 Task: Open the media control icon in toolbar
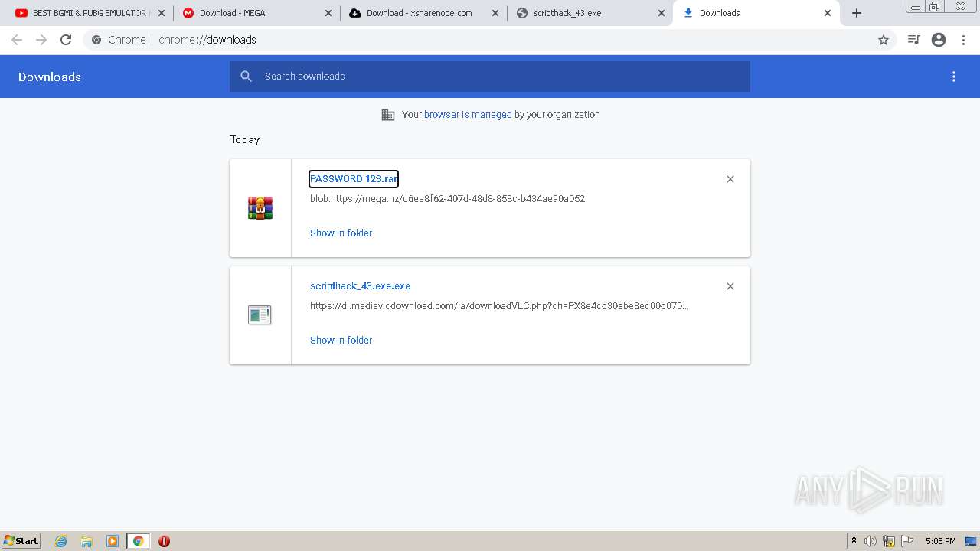913,40
